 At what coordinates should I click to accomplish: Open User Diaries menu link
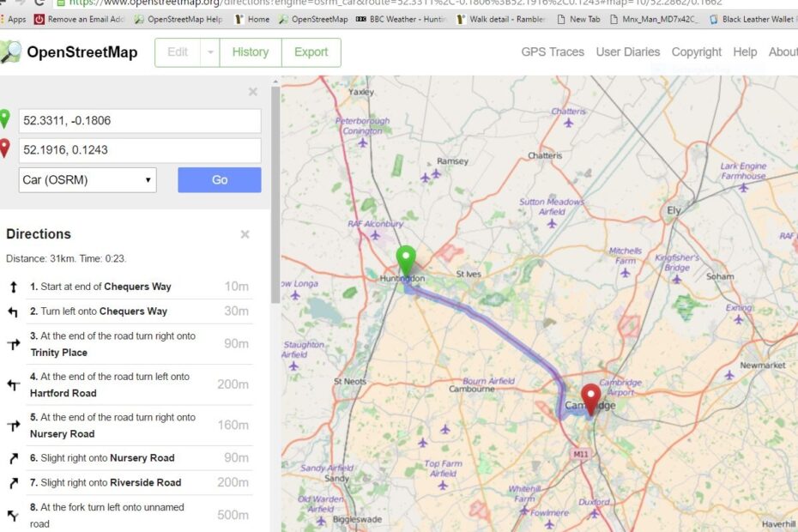point(628,52)
